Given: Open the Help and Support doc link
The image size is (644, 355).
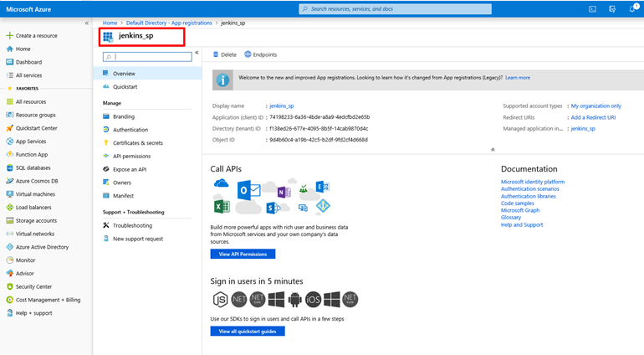Looking at the screenshot, I should click(522, 224).
